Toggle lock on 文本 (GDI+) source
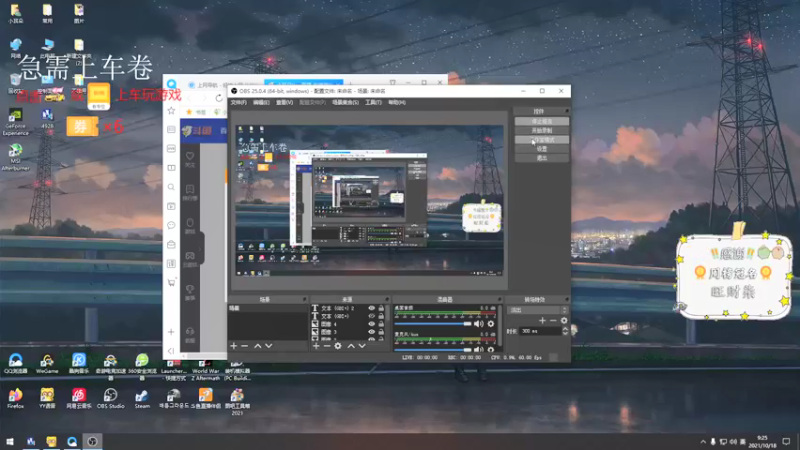This screenshot has width=800, height=450. tap(381, 316)
